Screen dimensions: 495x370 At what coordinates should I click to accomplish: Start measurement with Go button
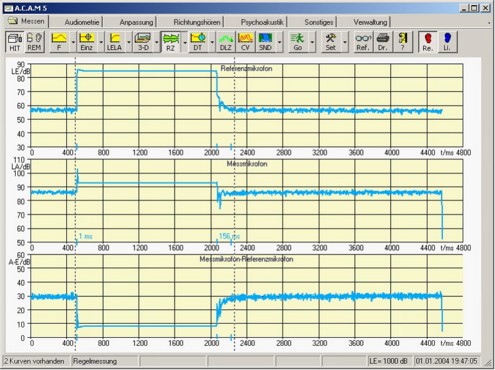tap(298, 42)
